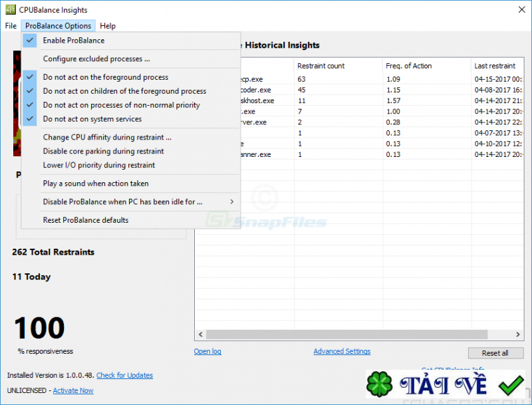532x405 pixels.
Task: Click the Reset all button
Action: click(x=495, y=353)
